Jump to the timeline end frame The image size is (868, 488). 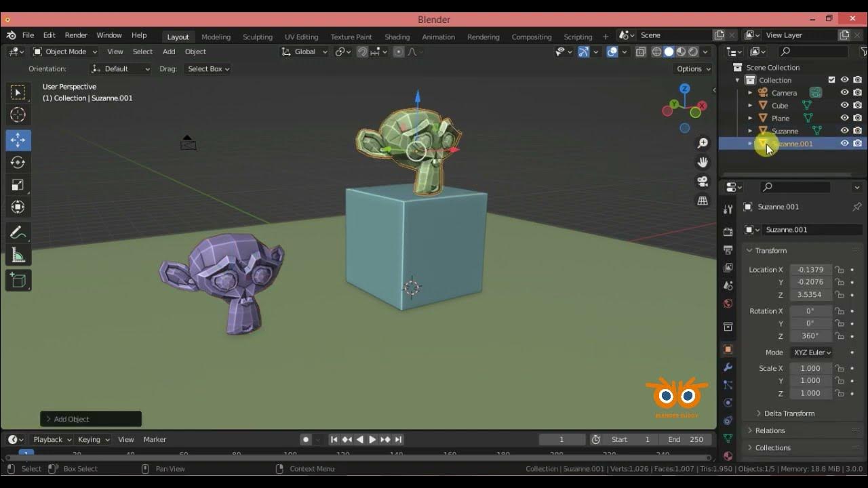click(x=399, y=439)
